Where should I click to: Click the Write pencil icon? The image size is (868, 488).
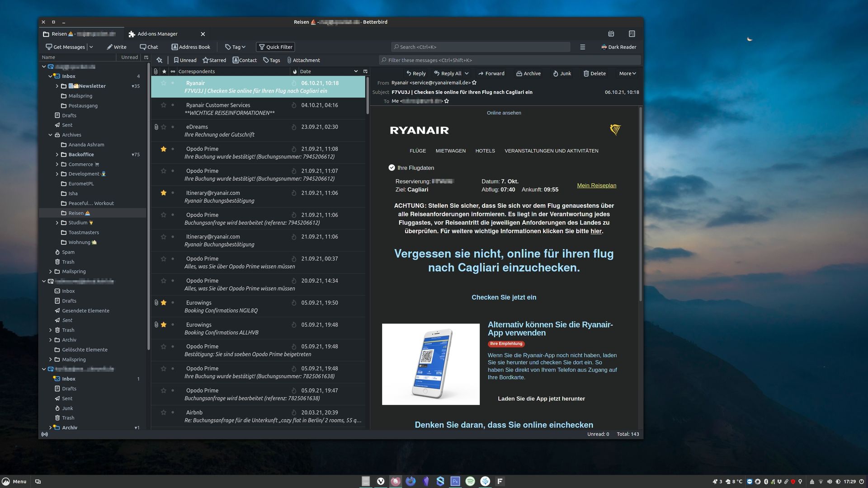(x=109, y=47)
